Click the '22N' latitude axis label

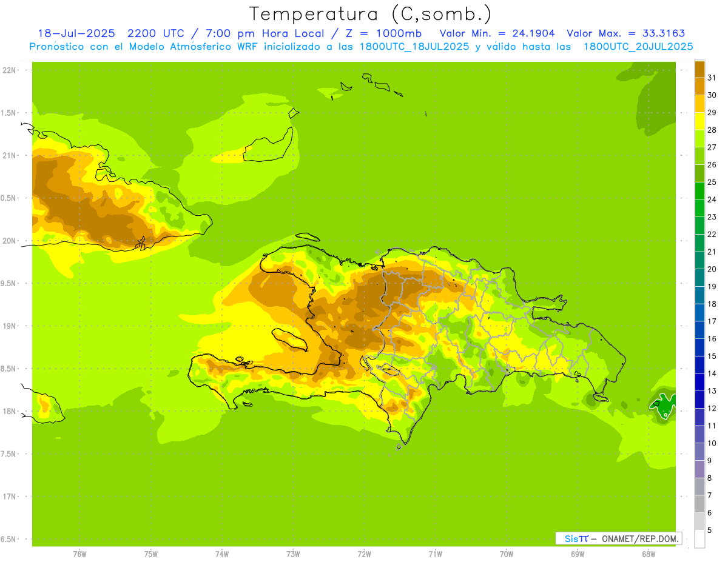(9, 70)
